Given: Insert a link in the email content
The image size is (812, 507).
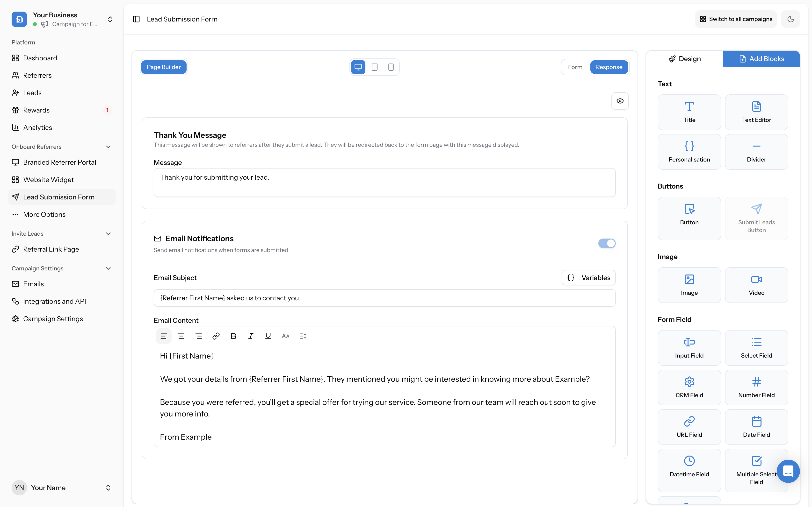Looking at the screenshot, I should pyautogui.click(x=216, y=336).
